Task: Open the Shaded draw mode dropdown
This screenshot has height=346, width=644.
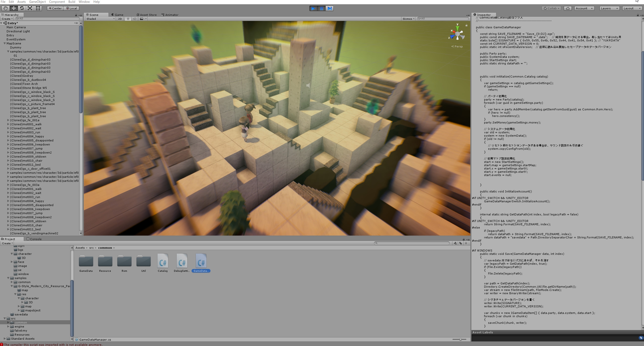Action: click(x=100, y=19)
